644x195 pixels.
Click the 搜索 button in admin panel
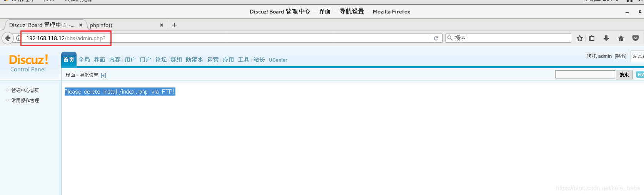[624, 75]
